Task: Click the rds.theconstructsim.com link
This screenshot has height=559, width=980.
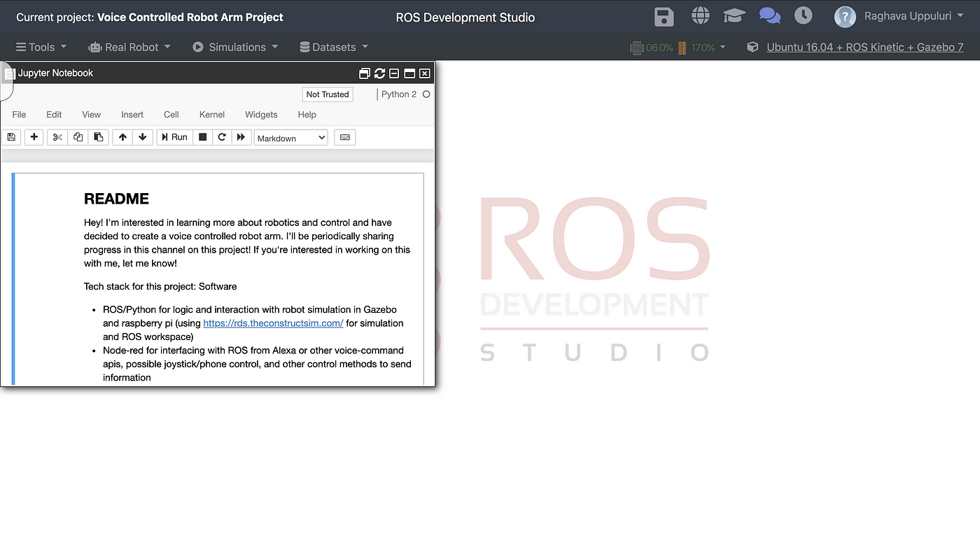Action: (x=273, y=323)
